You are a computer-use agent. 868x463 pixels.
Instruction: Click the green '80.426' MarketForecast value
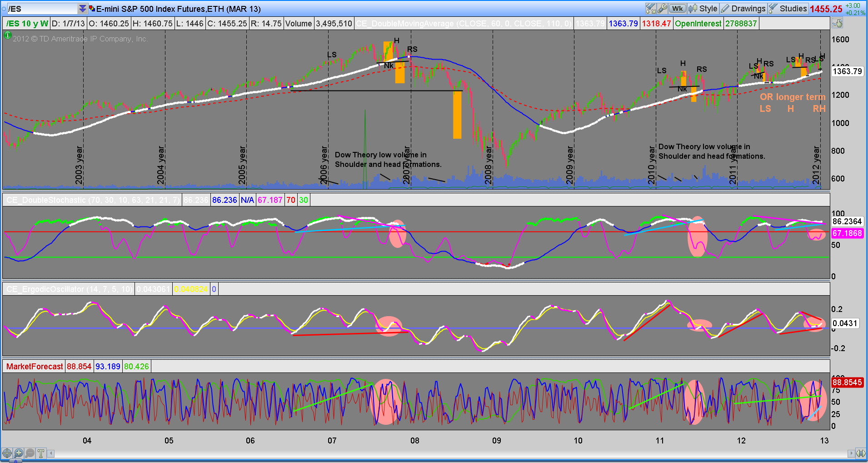pyautogui.click(x=136, y=367)
